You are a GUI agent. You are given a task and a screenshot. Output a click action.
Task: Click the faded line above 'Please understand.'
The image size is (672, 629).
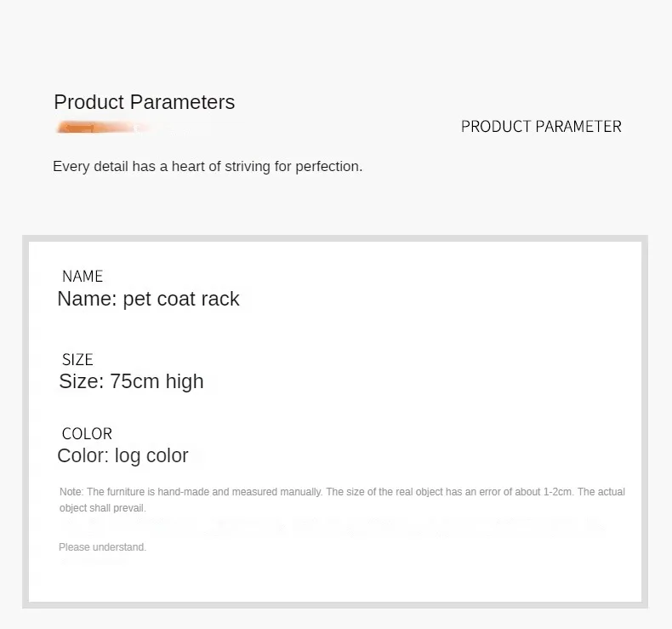(x=332, y=526)
